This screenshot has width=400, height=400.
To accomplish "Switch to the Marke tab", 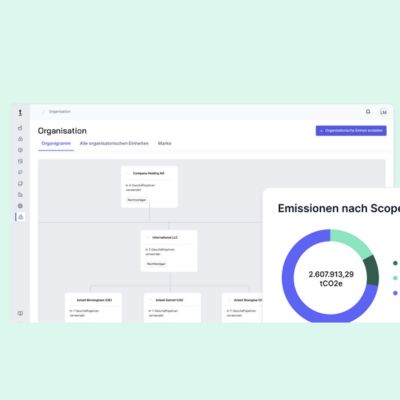I will click(x=164, y=143).
